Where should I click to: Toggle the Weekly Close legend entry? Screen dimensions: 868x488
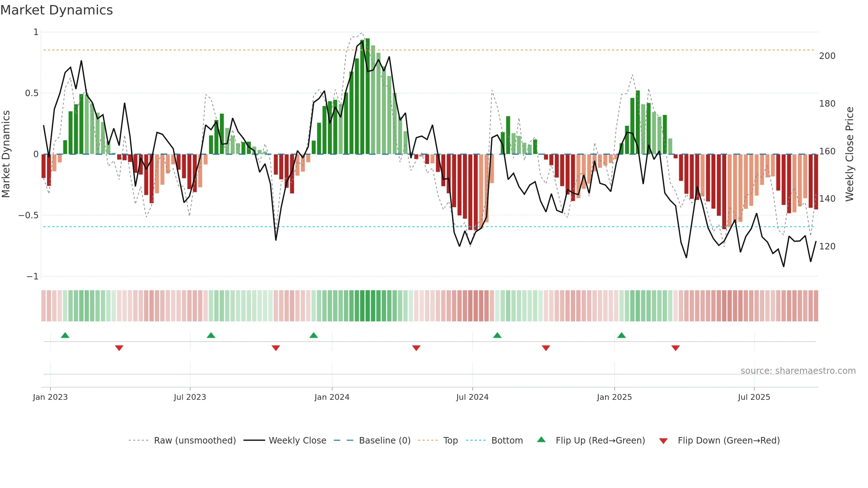click(285, 440)
